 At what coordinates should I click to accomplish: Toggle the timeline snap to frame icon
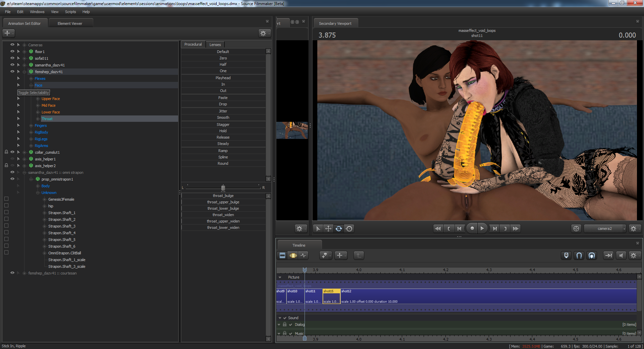click(x=592, y=255)
